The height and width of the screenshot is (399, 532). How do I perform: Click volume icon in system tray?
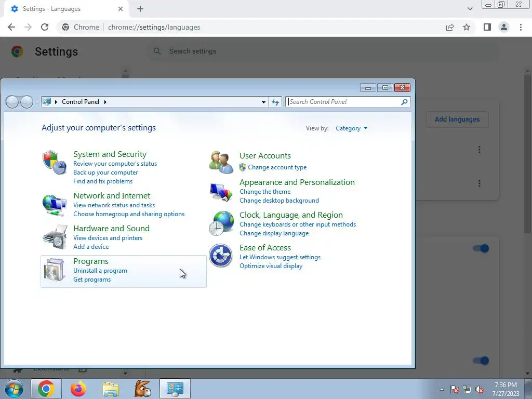pos(480,389)
